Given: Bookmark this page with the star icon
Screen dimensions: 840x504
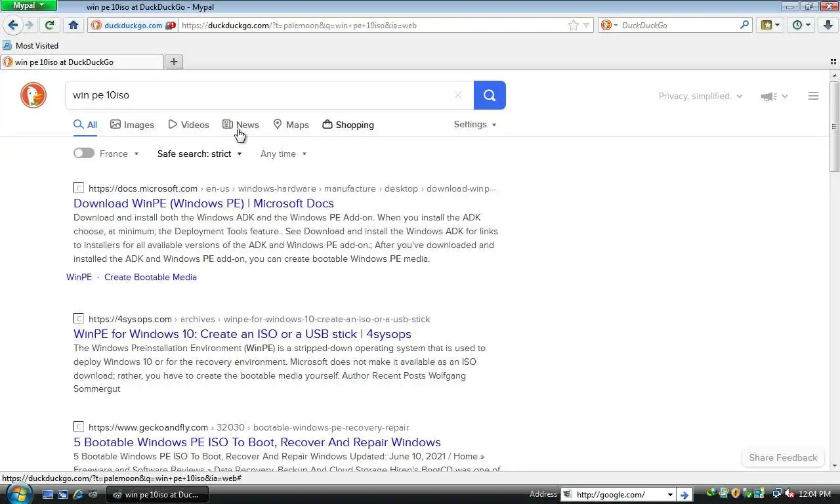Looking at the screenshot, I should 574,25.
